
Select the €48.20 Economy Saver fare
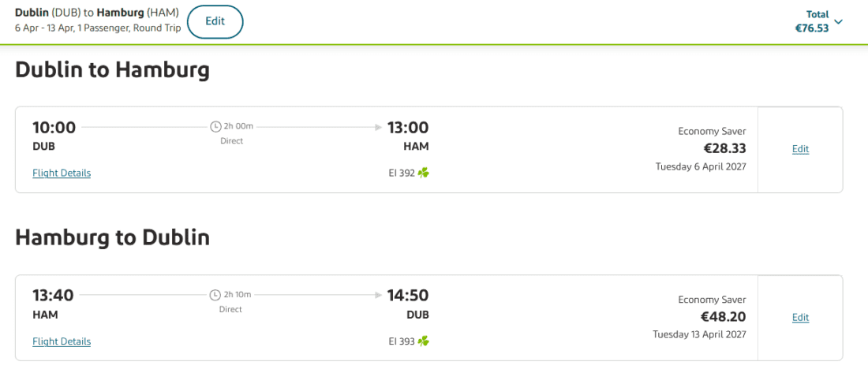[x=723, y=316]
